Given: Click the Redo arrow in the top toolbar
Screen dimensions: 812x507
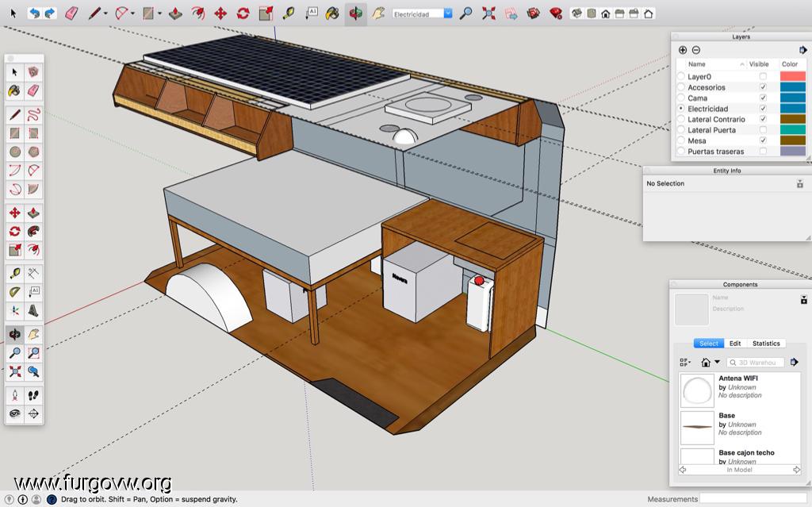Looking at the screenshot, I should point(50,13).
